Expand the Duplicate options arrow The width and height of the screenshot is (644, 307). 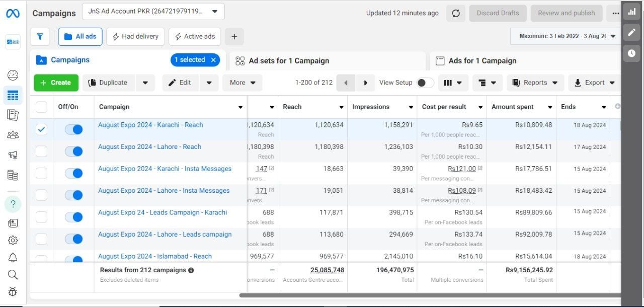[145, 83]
